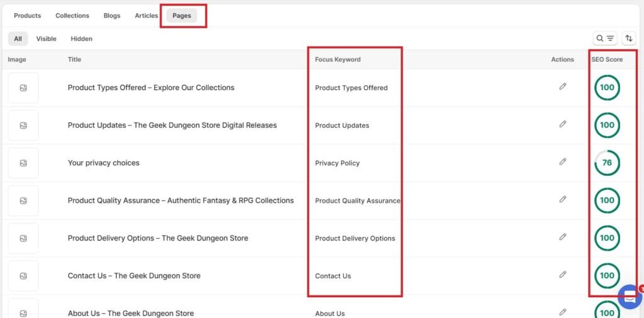Click image placeholder for Product Delivery Options
Viewport: 644px width, 318px height.
[x=23, y=238]
